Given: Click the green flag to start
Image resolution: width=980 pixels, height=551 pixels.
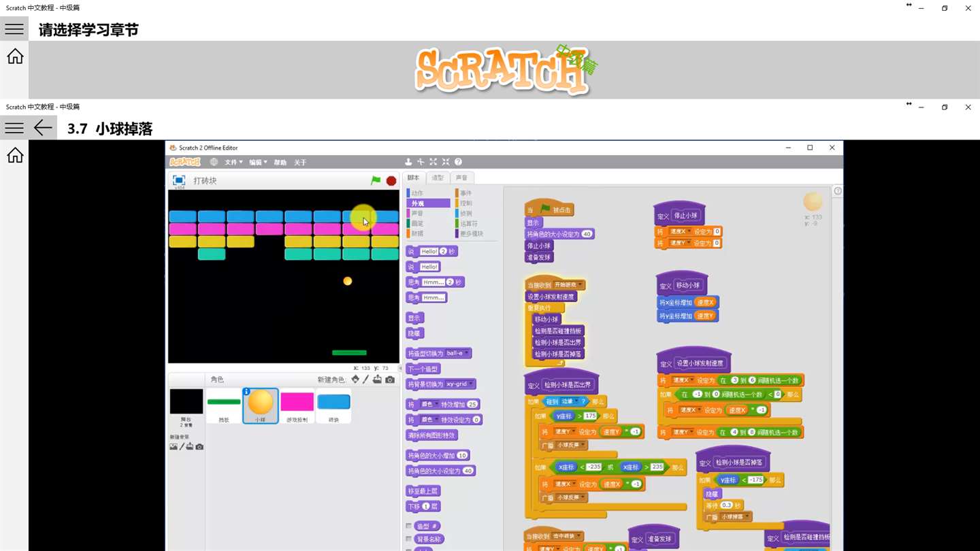Looking at the screenshot, I should [376, 180].
